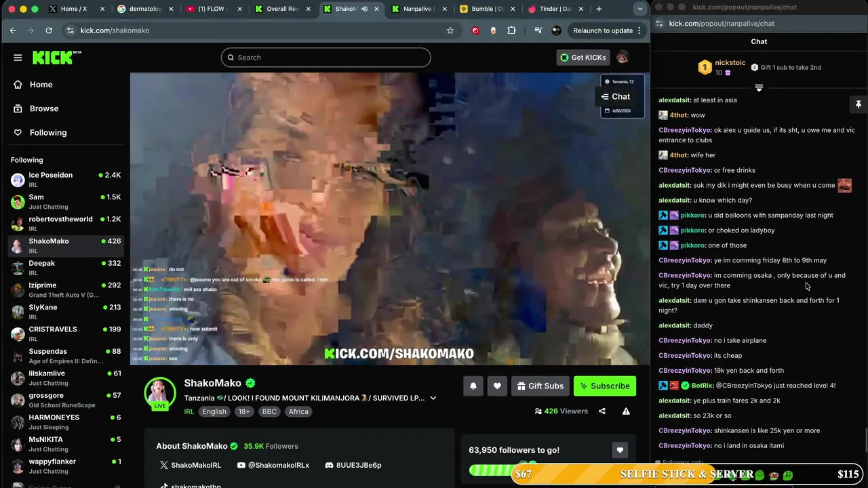This screenshot has width=868, height=488.
Task: Subscribe to ShakoMako
Action: [605, 386]
